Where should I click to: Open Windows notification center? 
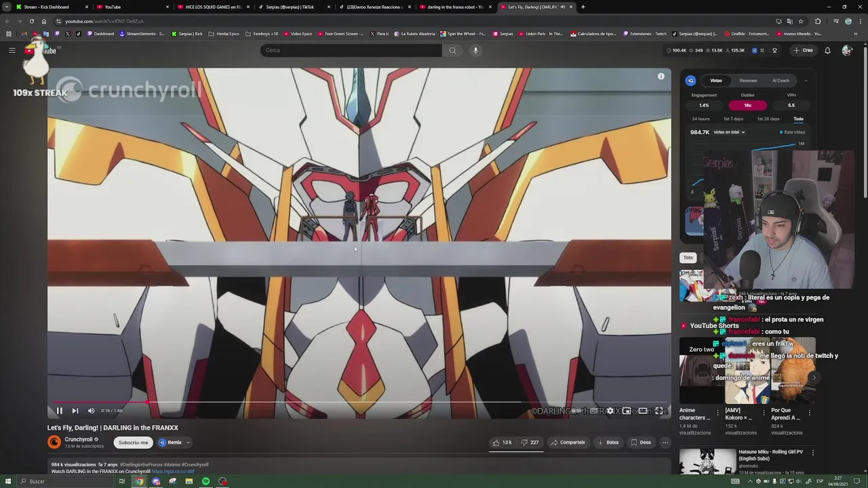coord(857,481)
